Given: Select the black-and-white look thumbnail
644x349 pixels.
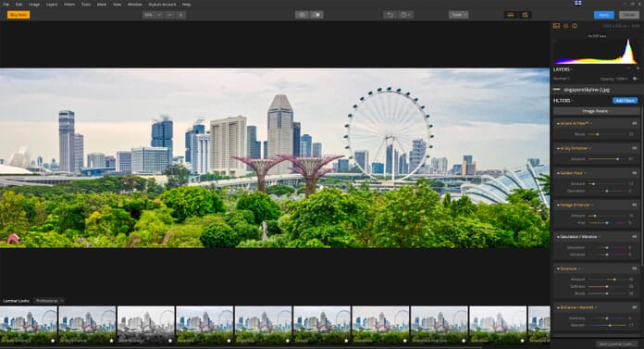Looking at the screenshot, I should click(x=146, y=325).
